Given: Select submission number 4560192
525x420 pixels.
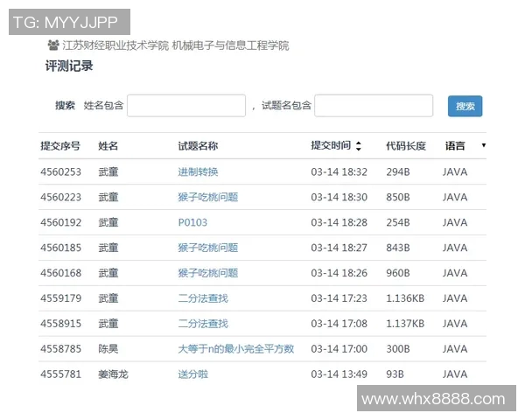Looking at the screenshot, I should coord(60,222).
